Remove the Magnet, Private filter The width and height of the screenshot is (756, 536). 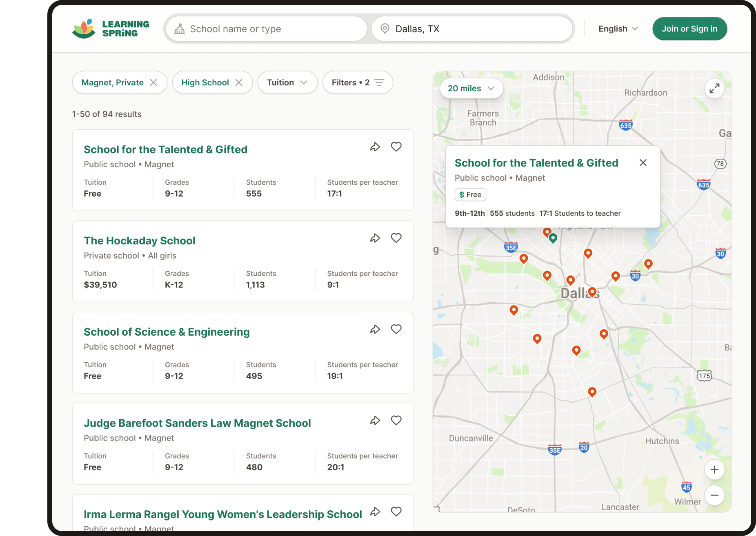(153, 83)
